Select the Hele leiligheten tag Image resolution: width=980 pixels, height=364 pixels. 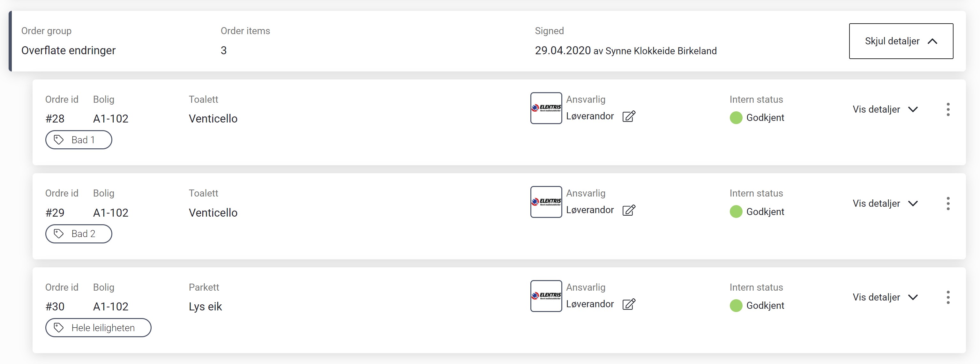(98, 328)
